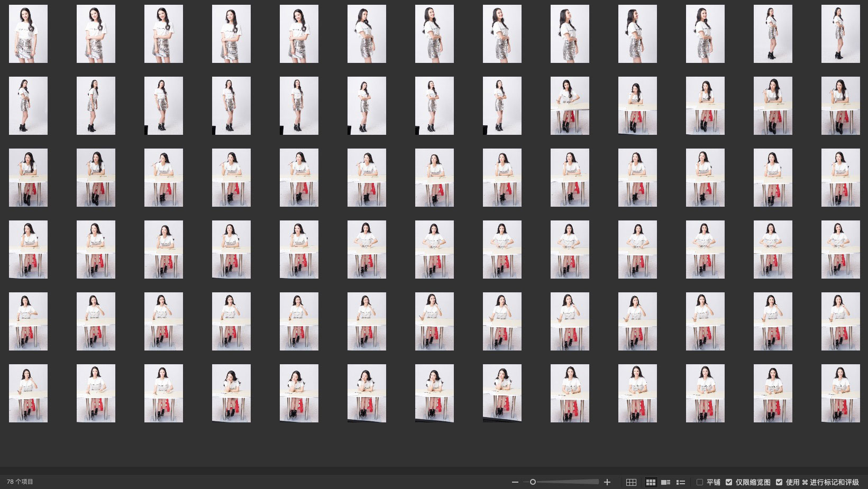Lock the thumbnail grid with the grid-lock icon
The image size is (868, 489).
pos(631,482)
